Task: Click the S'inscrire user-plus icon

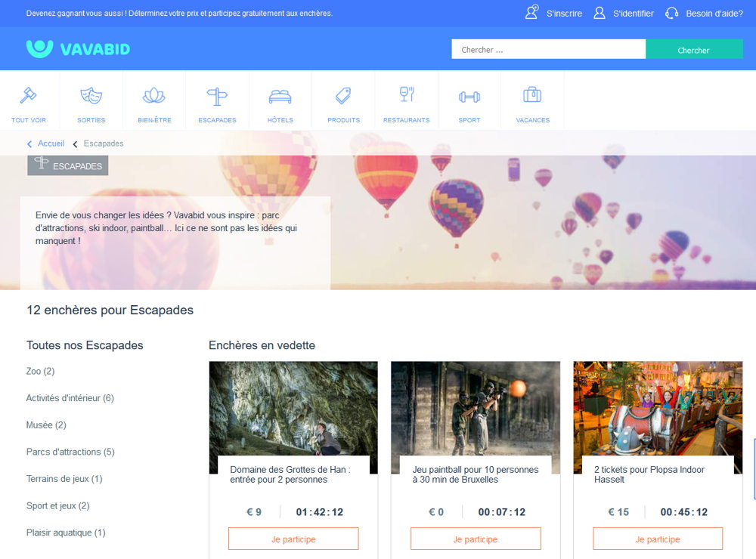Action: pos(531,13)
